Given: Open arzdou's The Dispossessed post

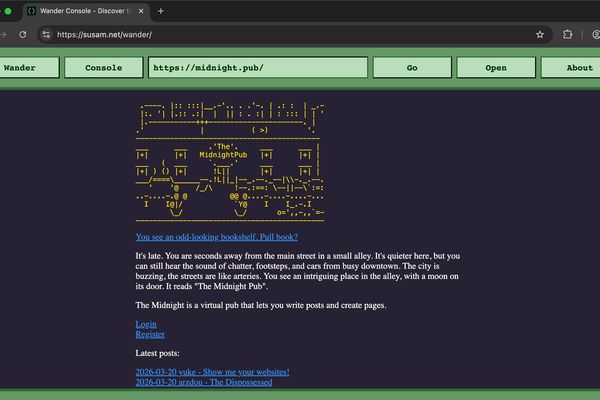Looking at the screenshot, I should point(204,382).
